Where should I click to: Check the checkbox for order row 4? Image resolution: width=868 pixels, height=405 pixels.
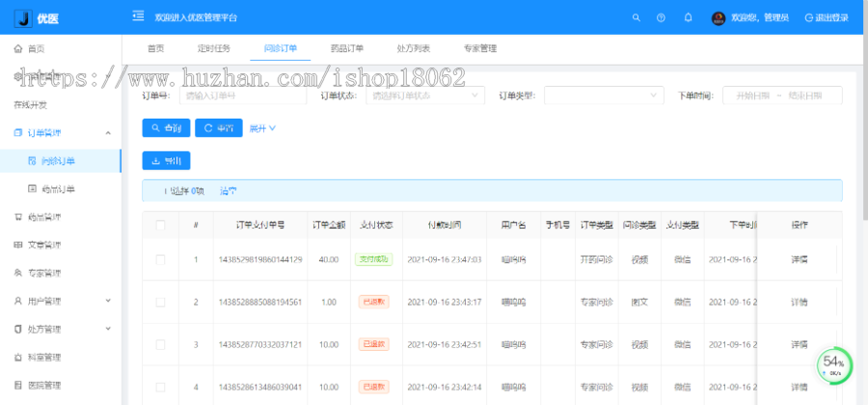coord(160,387)
